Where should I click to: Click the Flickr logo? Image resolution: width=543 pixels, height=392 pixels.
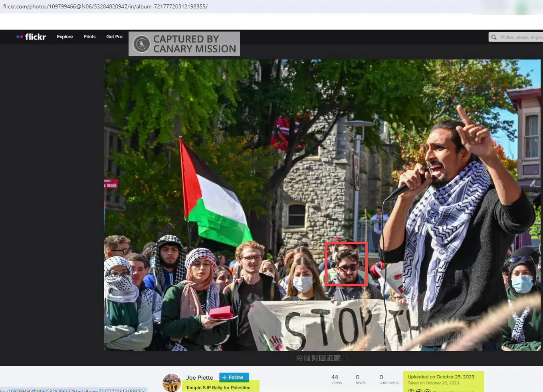coord(31,37)
